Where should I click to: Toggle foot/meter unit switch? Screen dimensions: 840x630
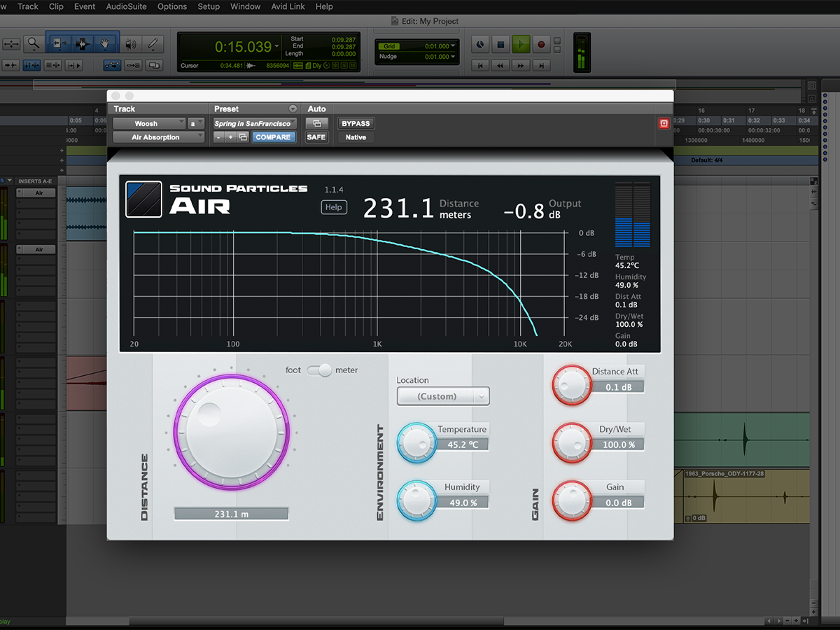[318, 370]
